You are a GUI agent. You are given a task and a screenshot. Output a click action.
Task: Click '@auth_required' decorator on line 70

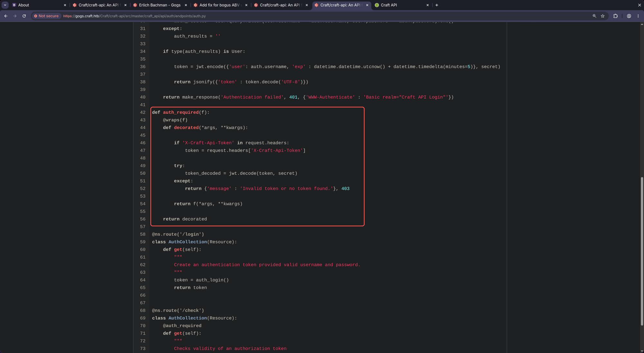coord(182,326)
